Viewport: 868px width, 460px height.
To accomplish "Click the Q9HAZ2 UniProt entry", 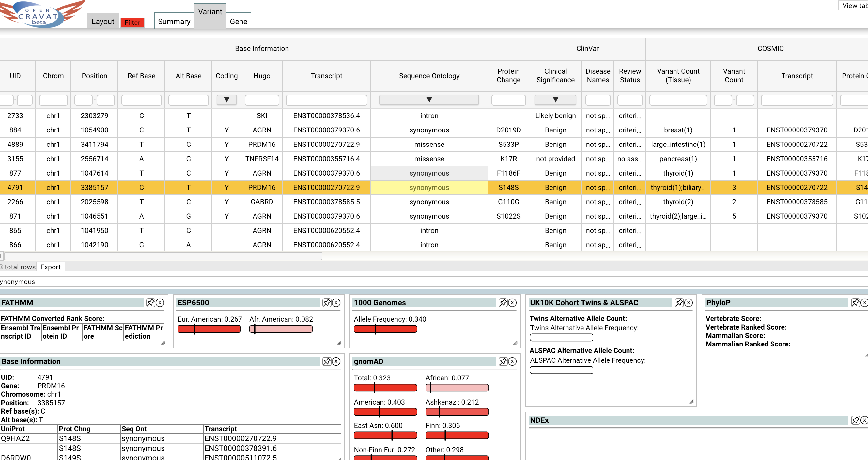I will coord(16,438).
